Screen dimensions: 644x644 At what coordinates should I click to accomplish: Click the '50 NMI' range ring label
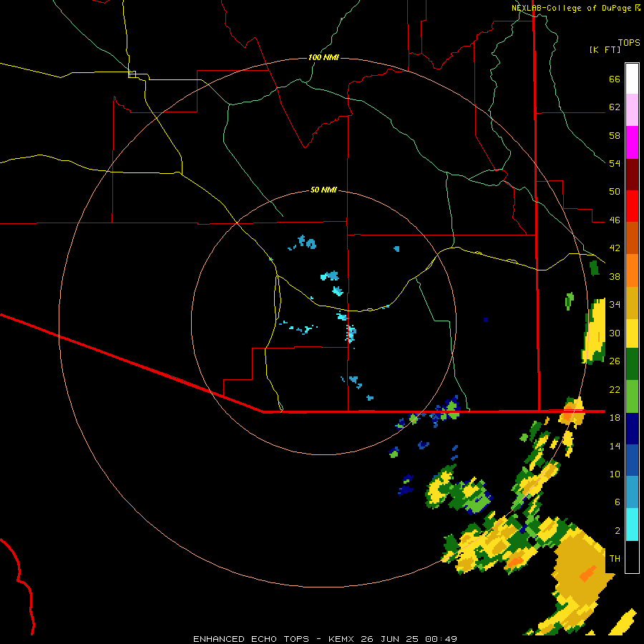click(x=323, y=190)
